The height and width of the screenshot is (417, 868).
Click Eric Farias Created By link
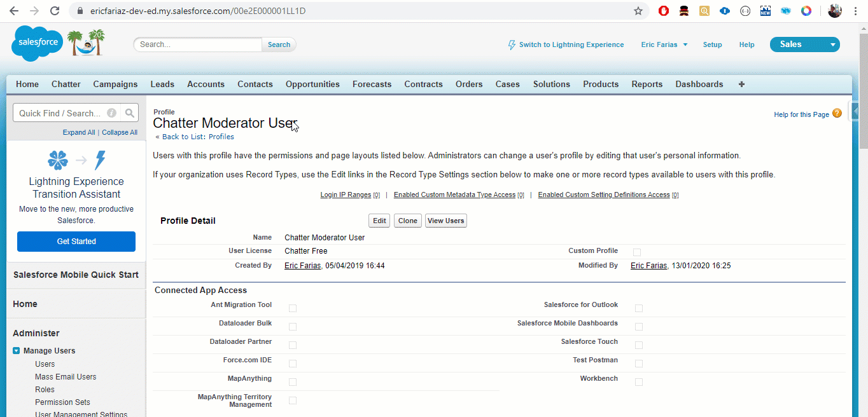click(x=303, y=266)
